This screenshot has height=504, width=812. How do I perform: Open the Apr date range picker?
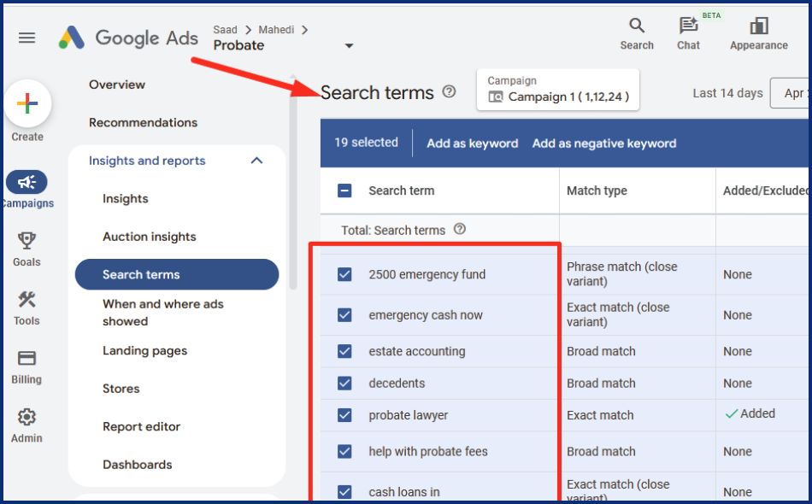coord(789,93)
